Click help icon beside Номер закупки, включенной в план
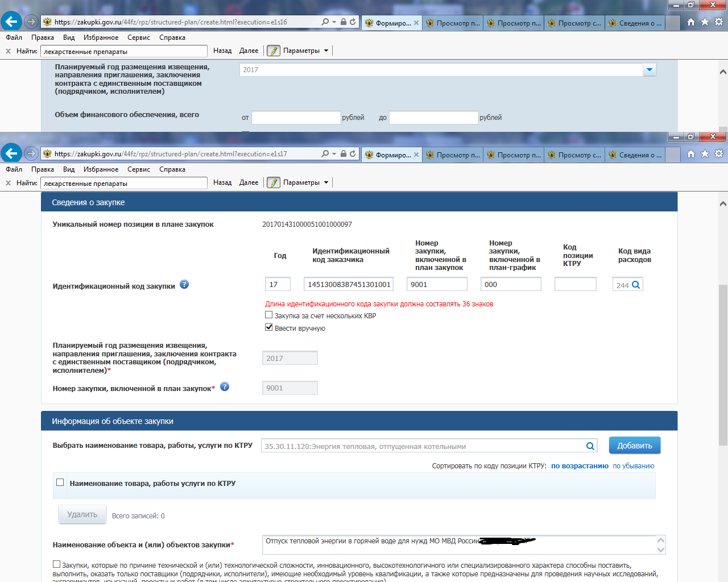The height and width of the screenshot is (582, 728). [x=225, y=387]
